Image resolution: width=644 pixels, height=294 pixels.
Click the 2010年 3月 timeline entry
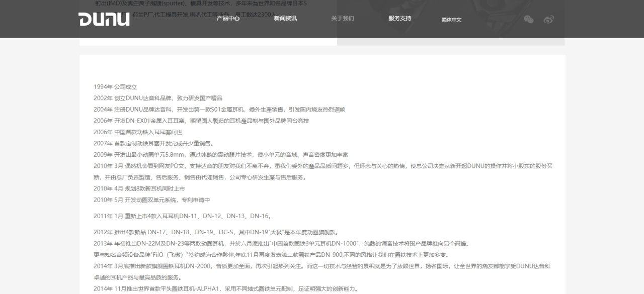point(323,171)
